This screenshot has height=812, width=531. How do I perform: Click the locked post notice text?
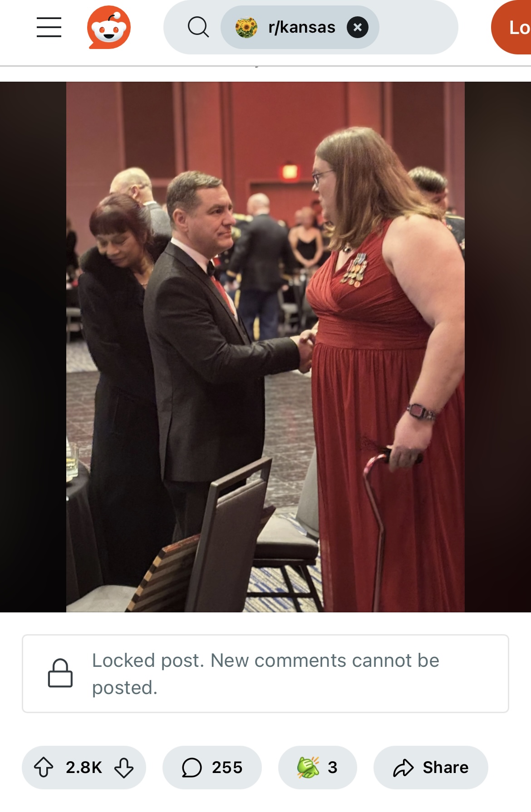(265, 674)
